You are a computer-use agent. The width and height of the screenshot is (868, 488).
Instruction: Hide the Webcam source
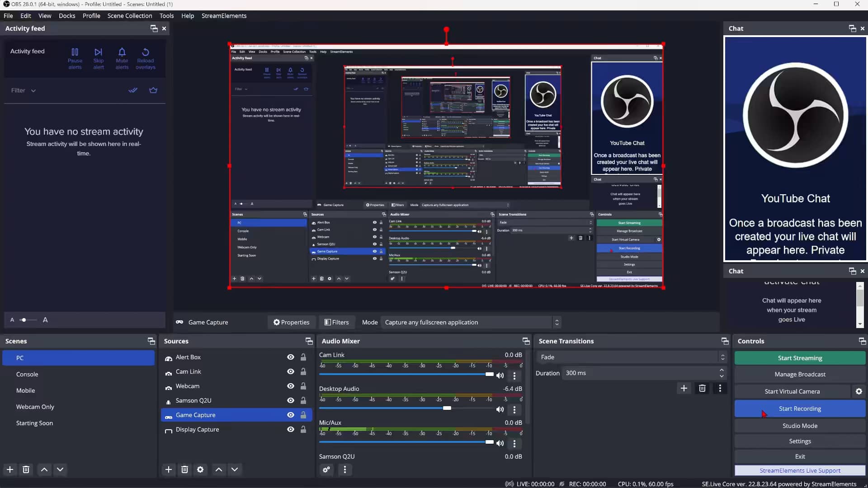(290, 386)
